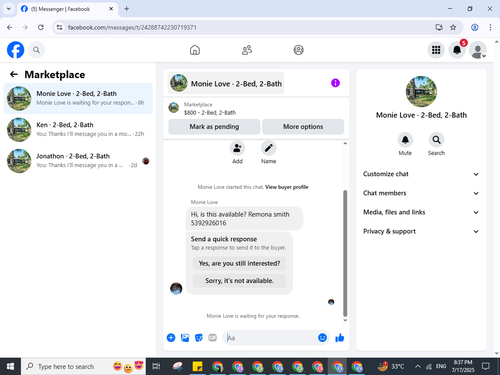
Task: Click the back arrow next to Marketplace
Action: [x=14, y=74]
